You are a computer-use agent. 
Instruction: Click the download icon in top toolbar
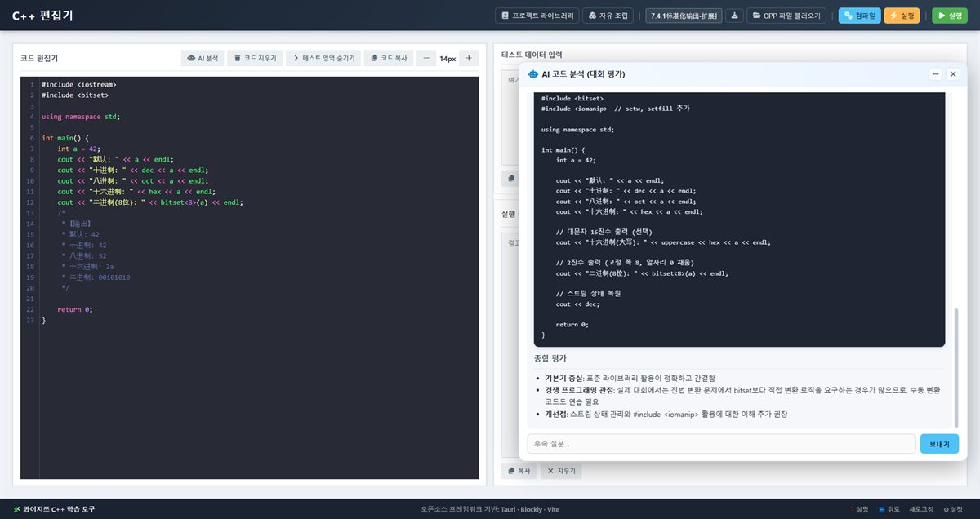[x=734, y=16]
